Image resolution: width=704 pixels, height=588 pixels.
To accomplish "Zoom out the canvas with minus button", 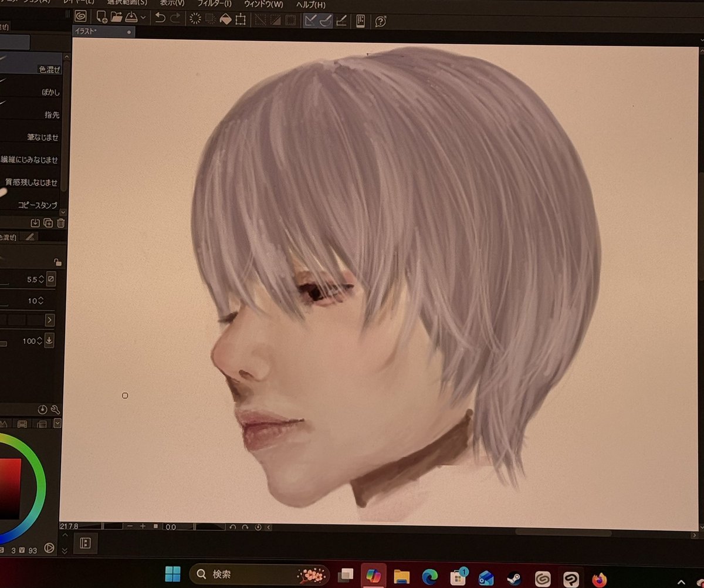I will pos(130,527).
